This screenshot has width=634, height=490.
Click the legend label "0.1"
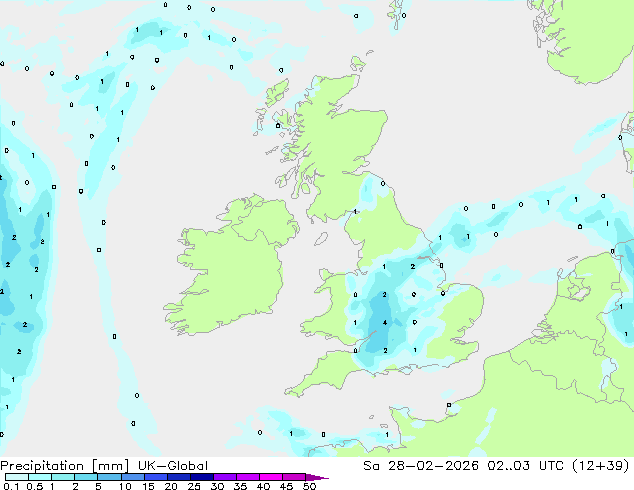(x=11, y=486)
